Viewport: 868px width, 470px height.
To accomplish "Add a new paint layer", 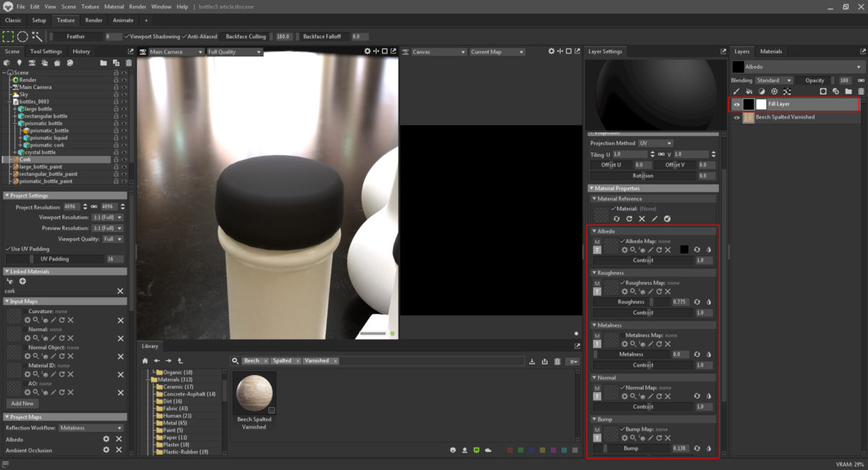I will coord(737,91).
